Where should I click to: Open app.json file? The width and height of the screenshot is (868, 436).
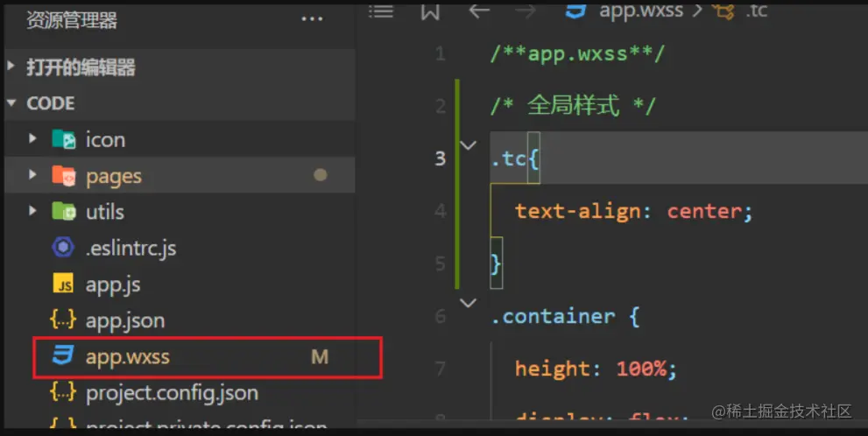coord(125,321)
